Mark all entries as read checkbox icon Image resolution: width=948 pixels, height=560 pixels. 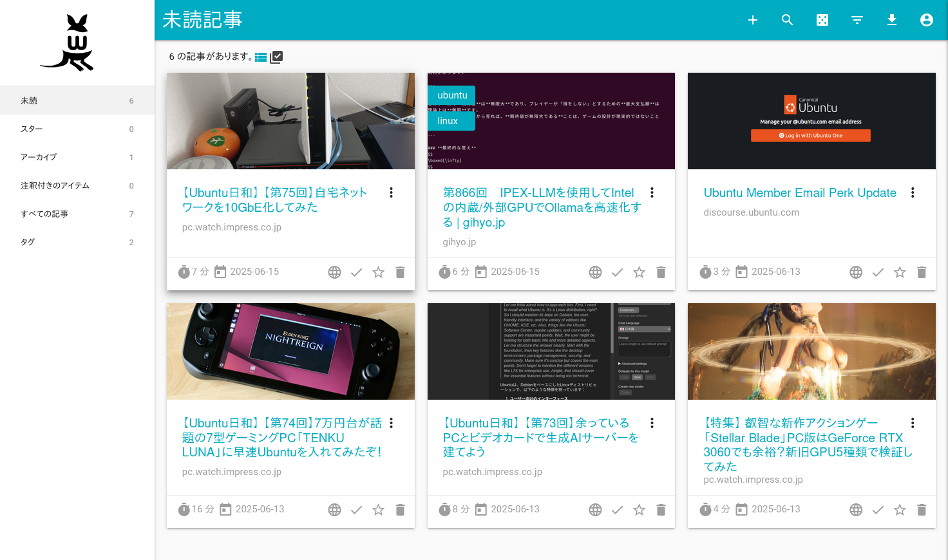coord(276,57)
